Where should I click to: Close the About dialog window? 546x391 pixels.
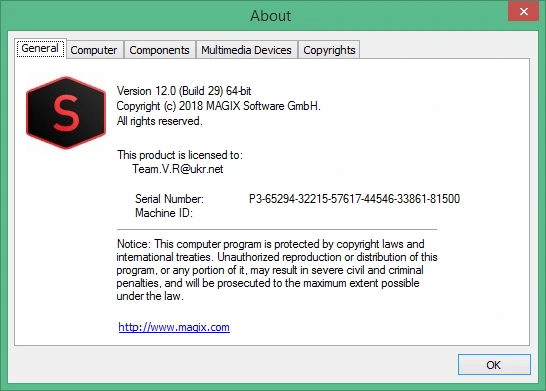pos(523,11)
